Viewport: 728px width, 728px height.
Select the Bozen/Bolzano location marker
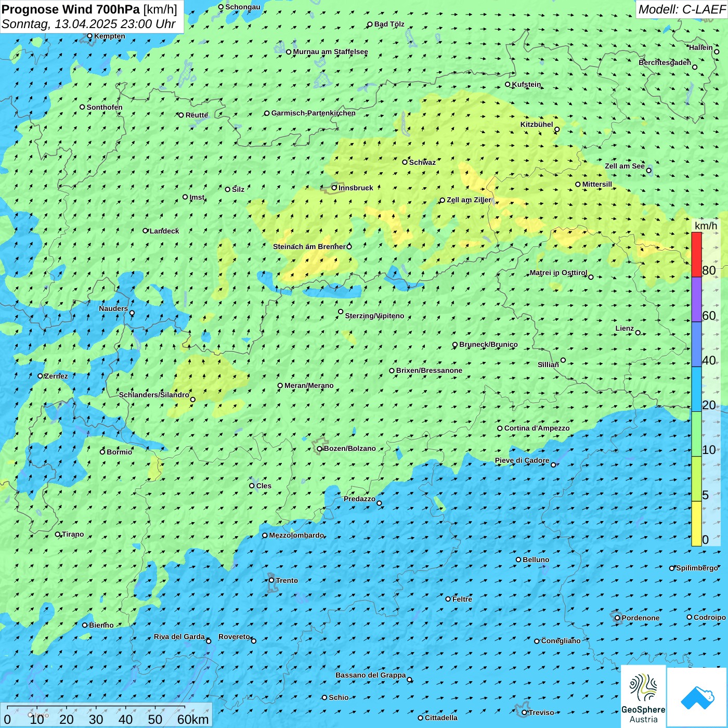tap(319, 449)
